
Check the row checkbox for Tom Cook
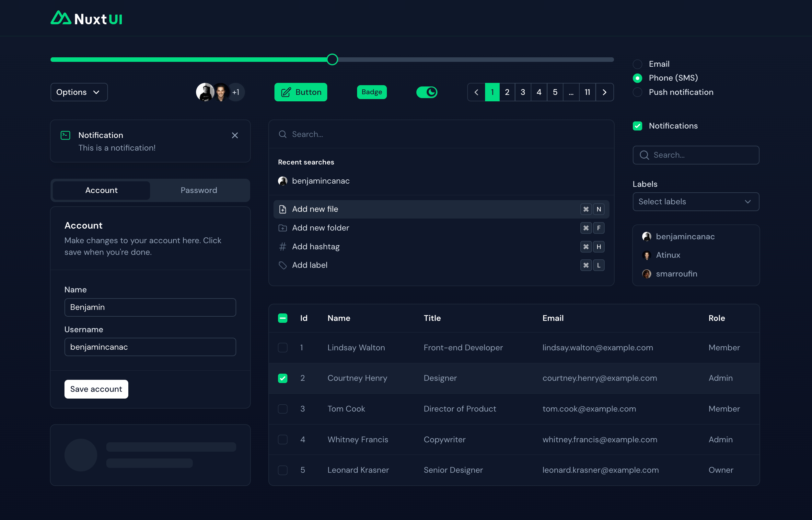pos(283,409)
